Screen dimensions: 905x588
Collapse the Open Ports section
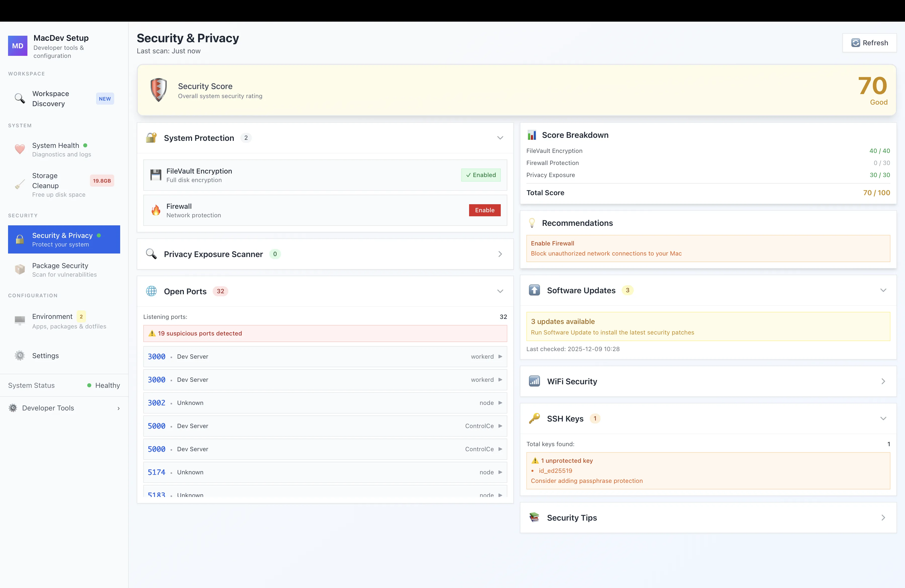(500, 291)
